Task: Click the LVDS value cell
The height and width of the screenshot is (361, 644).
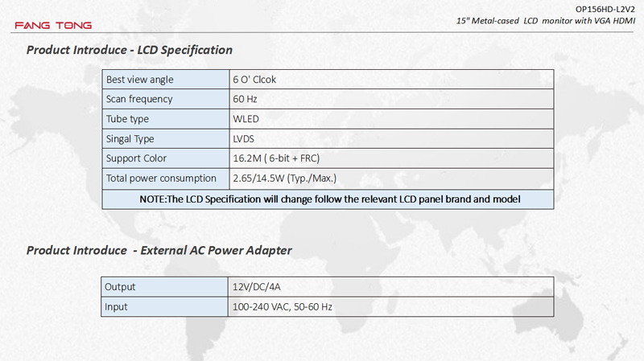Action: point(391,138)
